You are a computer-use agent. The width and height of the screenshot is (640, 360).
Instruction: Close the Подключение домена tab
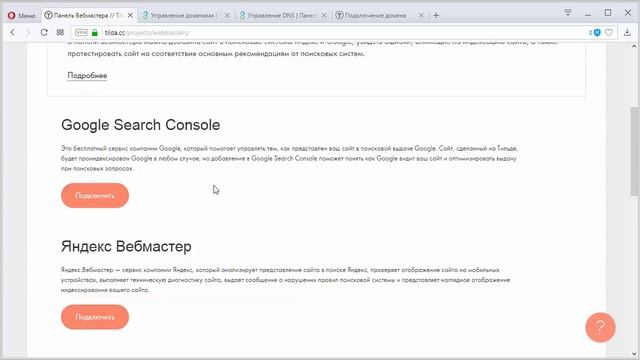tap(421, 16)
